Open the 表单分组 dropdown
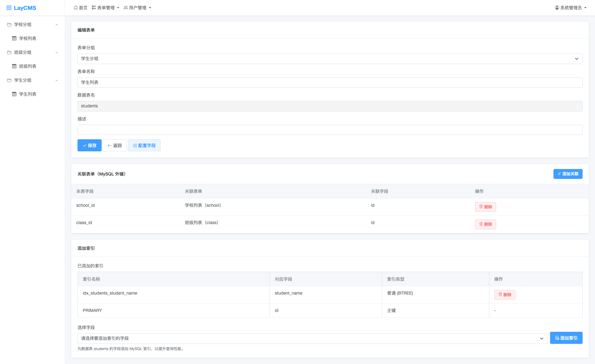This screenshot has height=364, width=595. [330, 59]
